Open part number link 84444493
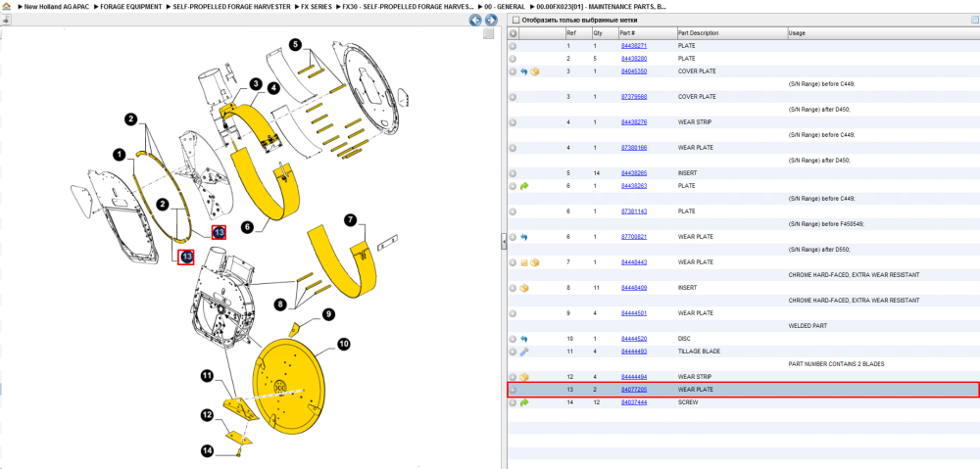The image size is (980, 469). [x=634, y=352]
